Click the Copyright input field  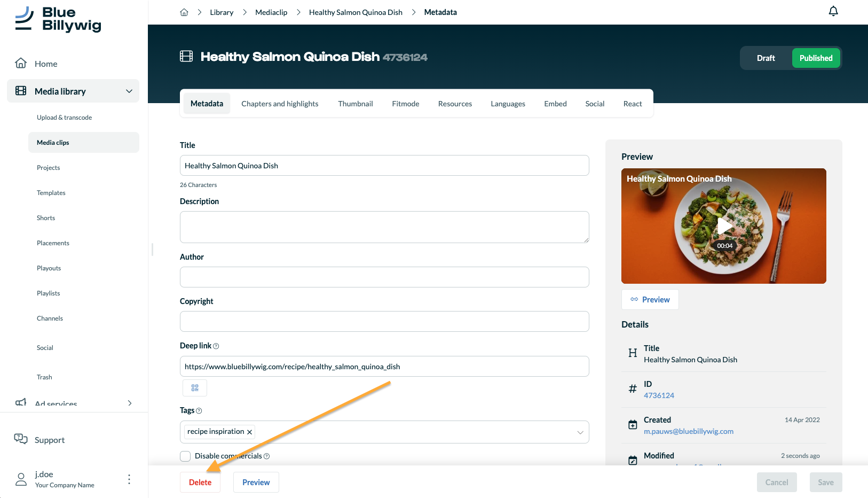click(x=384, y=322)
